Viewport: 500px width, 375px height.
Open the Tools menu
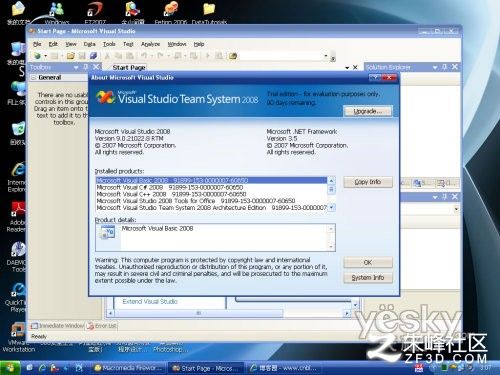click(x=109, y=44)
